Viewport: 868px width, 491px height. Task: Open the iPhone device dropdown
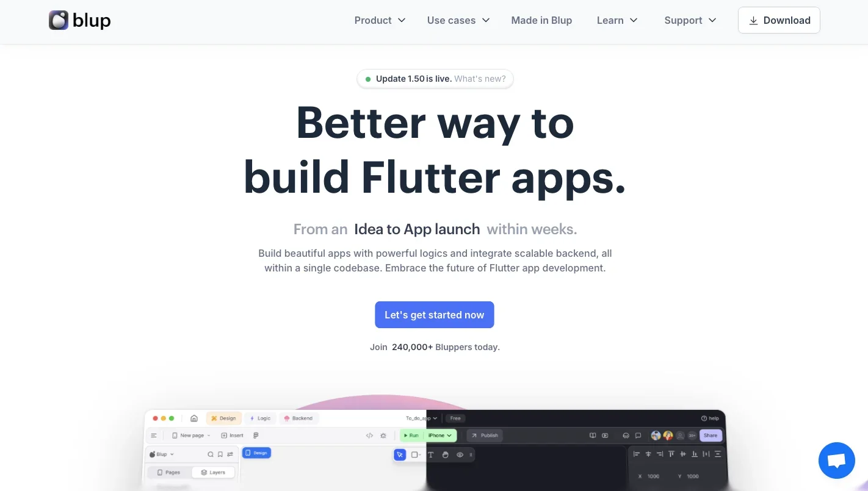(x=441, y=435)
